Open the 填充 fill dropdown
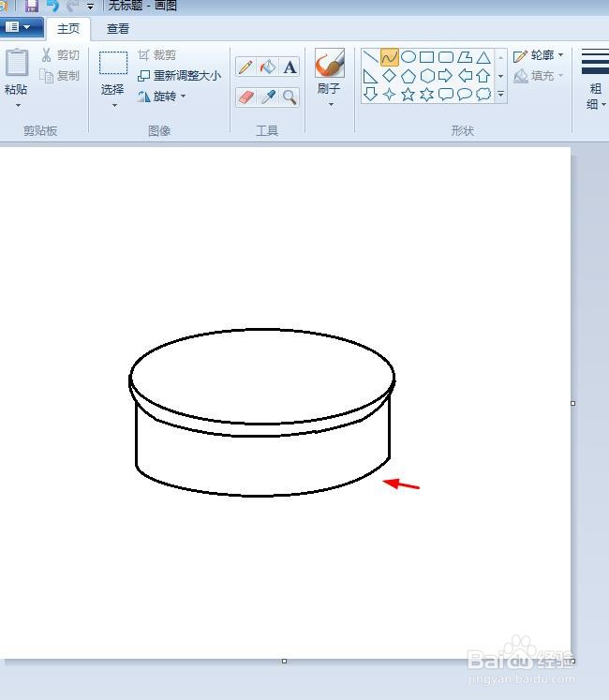Screen dimensions: 609x700 click(539, 76)
